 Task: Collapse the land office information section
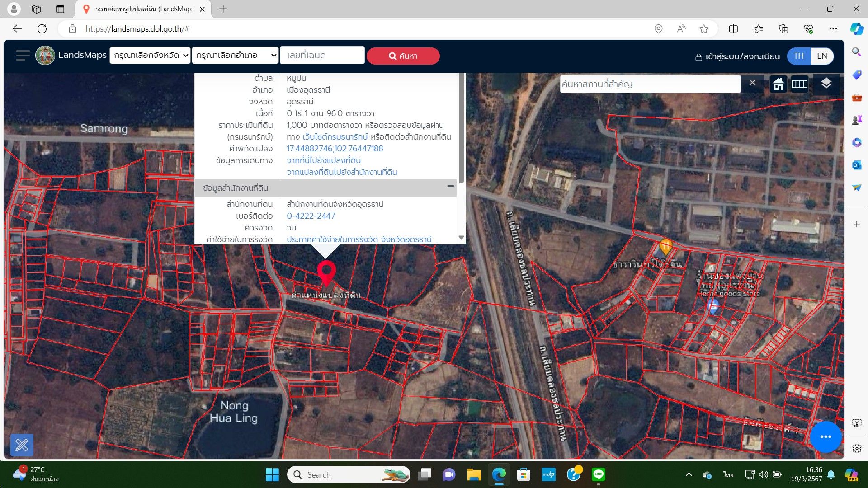point(450,187)
